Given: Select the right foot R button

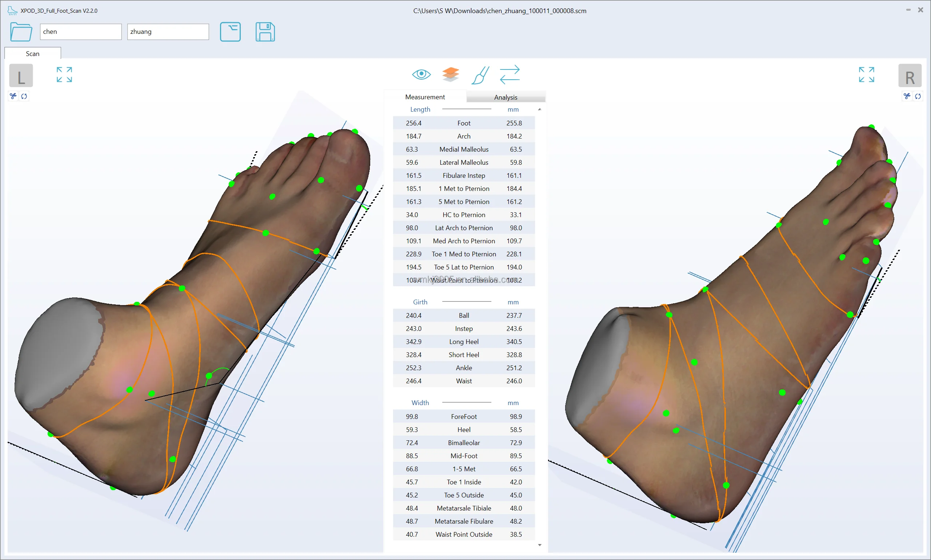Looking at the screenshot, I should 910,76.
